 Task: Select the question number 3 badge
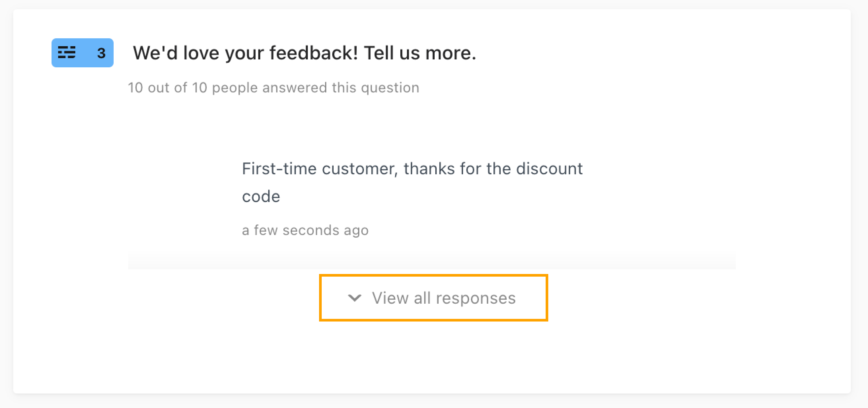click(101, 53)
